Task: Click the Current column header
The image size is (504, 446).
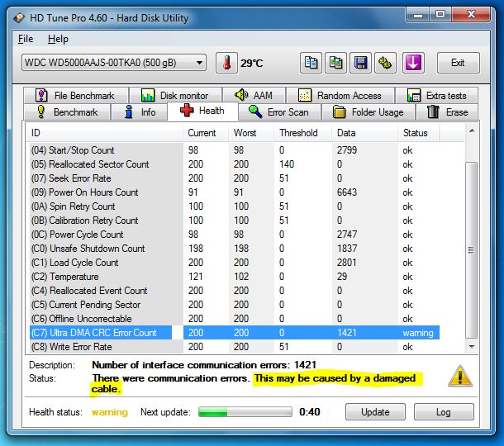Action: pos(206,133)
